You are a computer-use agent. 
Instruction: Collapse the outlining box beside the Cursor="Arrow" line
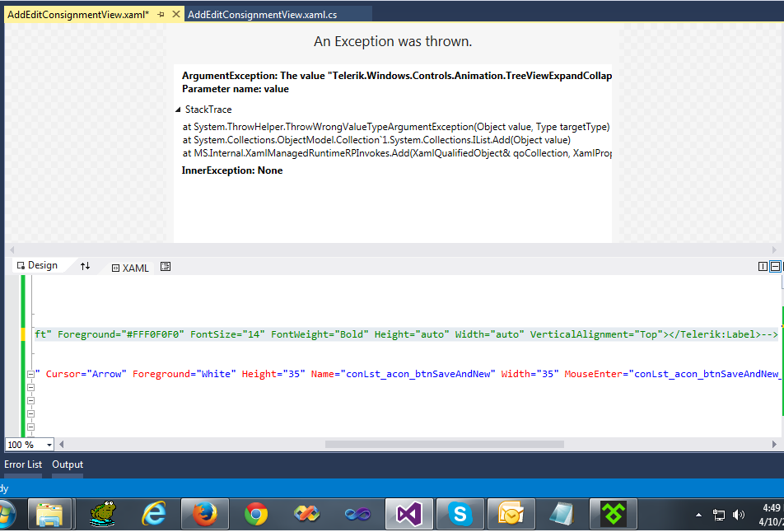point(31,374)
